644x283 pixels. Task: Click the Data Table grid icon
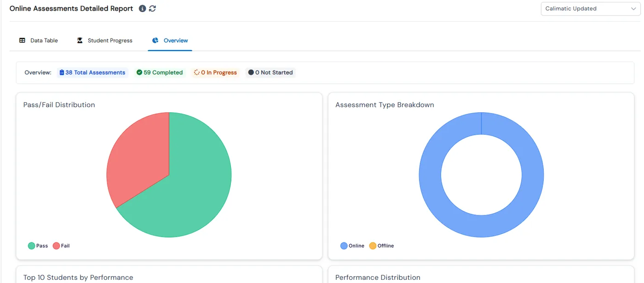22,40
